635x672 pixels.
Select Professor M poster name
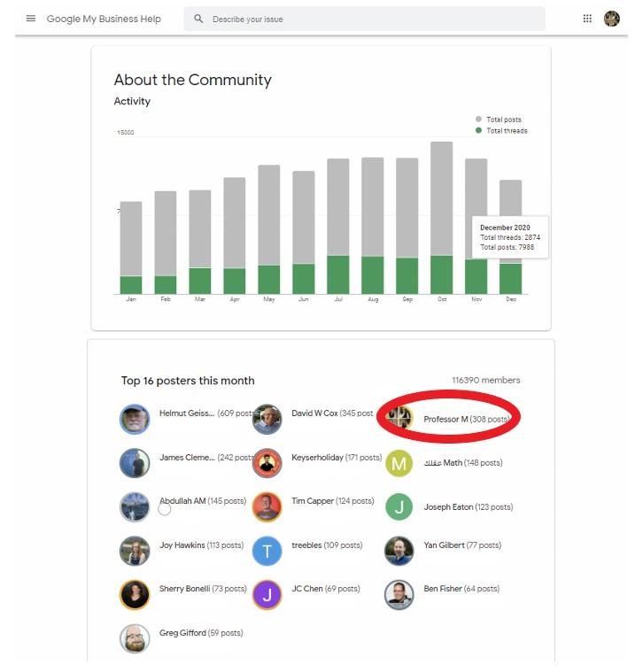click(x=445, y=419)
